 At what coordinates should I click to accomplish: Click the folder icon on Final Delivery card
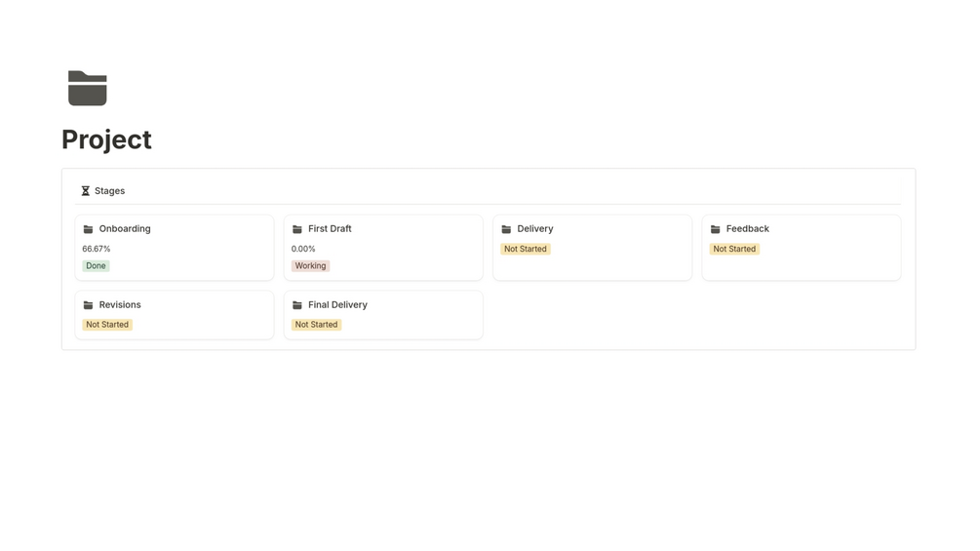tap(297, 305)
